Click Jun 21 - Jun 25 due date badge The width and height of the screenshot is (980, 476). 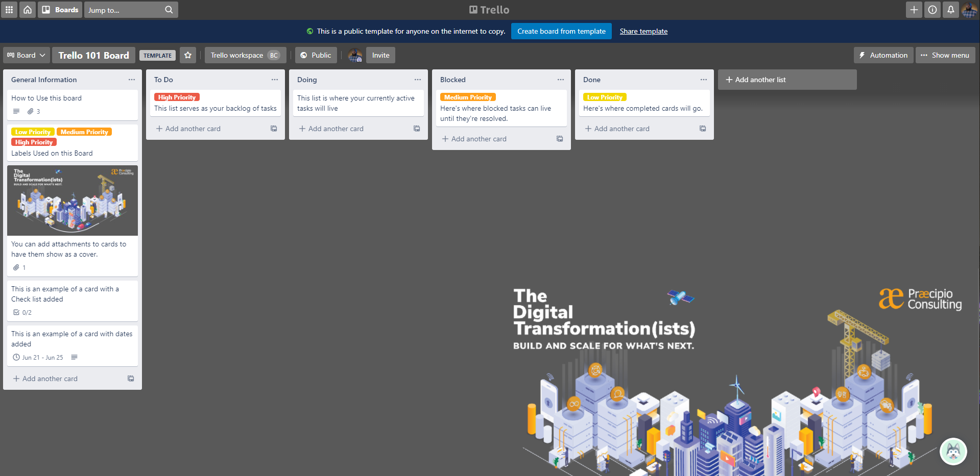point(38,357)
